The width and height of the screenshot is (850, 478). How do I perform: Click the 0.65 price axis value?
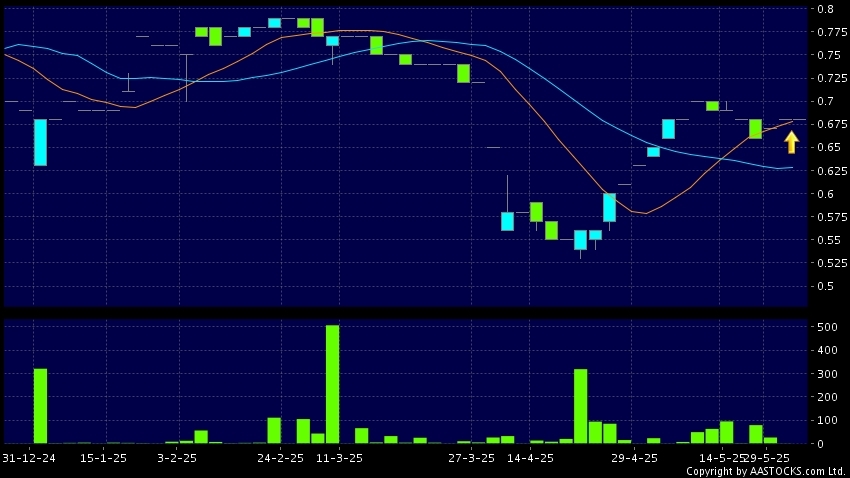tap(829, 147)
